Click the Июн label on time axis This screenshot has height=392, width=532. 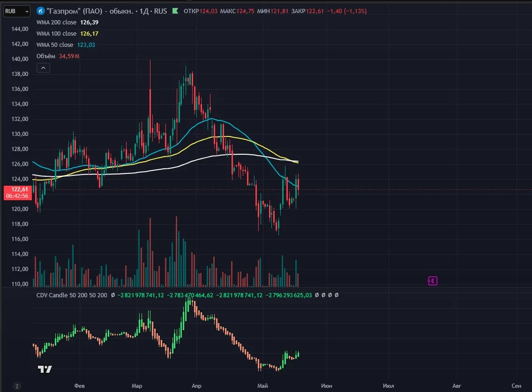click(327, 386)
